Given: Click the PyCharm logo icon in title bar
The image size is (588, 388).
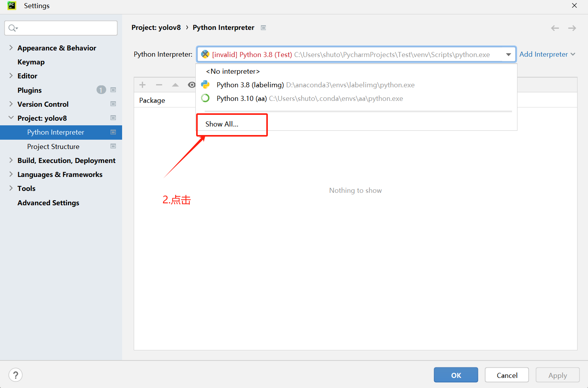Looking at the screenshot, I should [x=12, y=5].
